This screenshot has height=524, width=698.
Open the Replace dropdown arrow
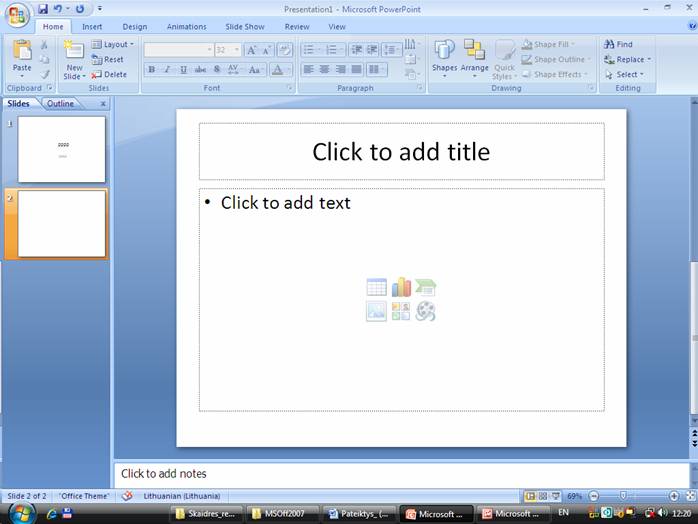click(649, 59)
